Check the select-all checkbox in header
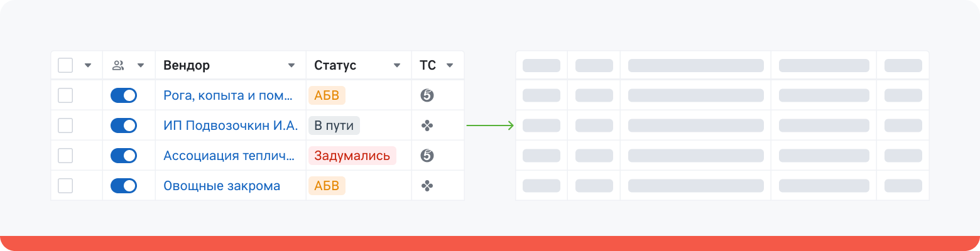Image resolution: width=980 pixels, height=251 pixels. coord(65,65)
